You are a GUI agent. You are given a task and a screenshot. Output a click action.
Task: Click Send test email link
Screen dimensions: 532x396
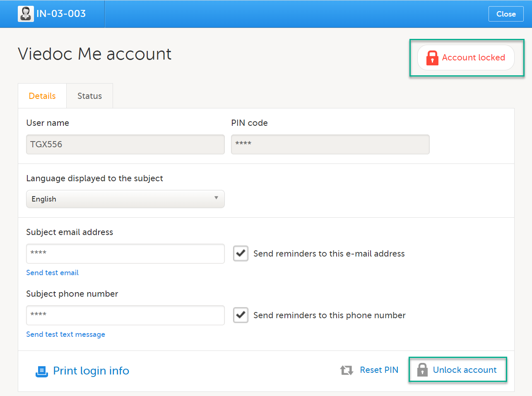pos(52,273)
